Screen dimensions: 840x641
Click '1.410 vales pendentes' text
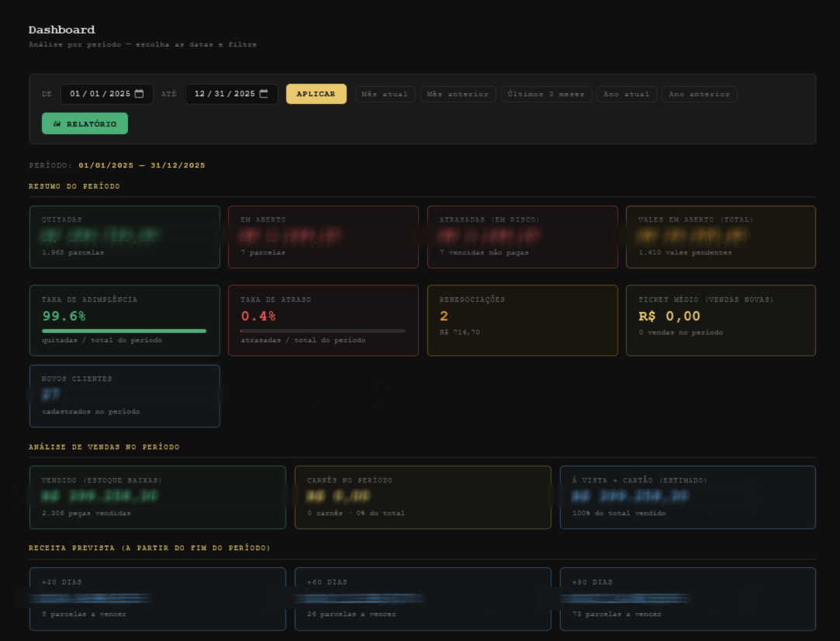tap(685, 252)
